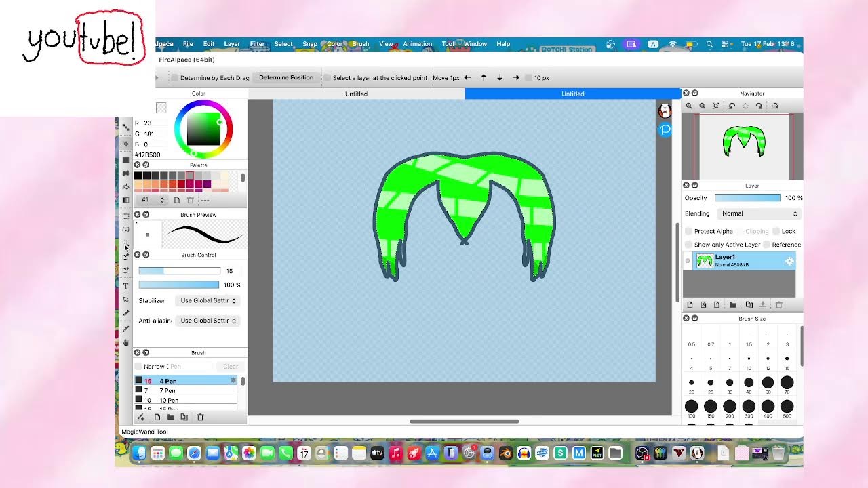Move selection up with arrow button
Viewport: 868px width, 488px height.
tap(484, 77)
